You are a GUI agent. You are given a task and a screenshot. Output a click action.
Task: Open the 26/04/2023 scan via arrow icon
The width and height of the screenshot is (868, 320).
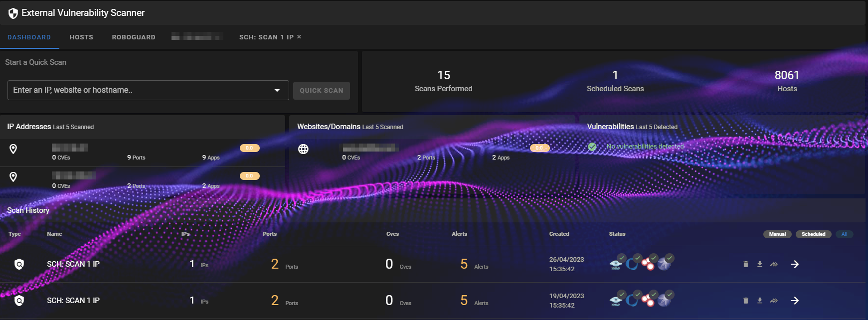[x=795, y=264]
